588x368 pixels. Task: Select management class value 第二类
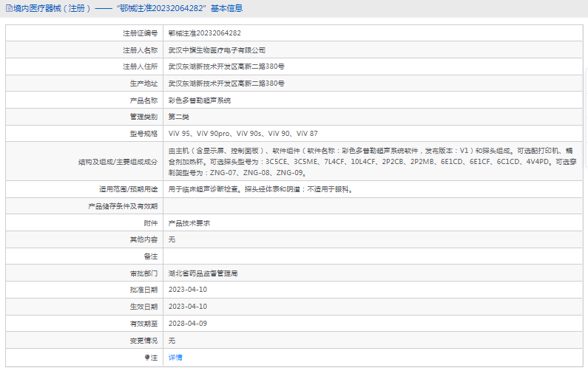click(x=179, y=117)
